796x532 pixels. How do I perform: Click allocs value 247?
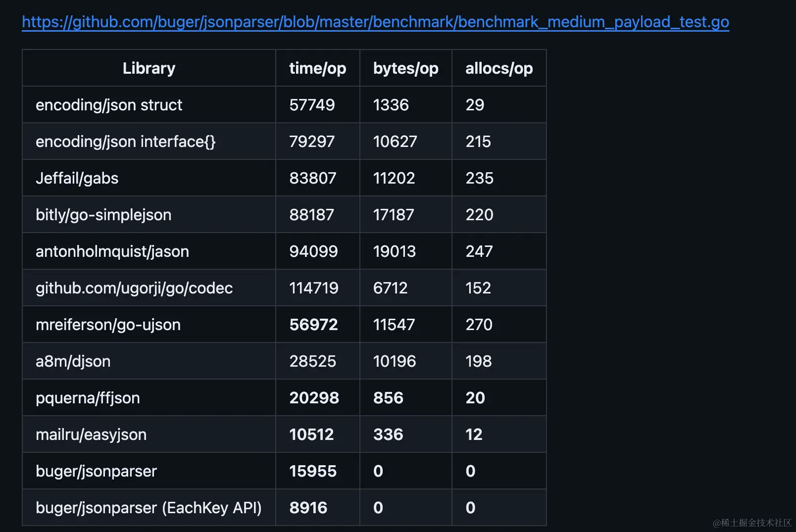tap(479, 251)
